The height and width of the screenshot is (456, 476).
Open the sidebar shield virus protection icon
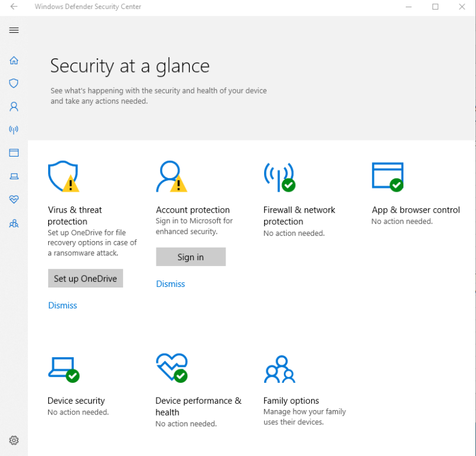coord(14,83)
